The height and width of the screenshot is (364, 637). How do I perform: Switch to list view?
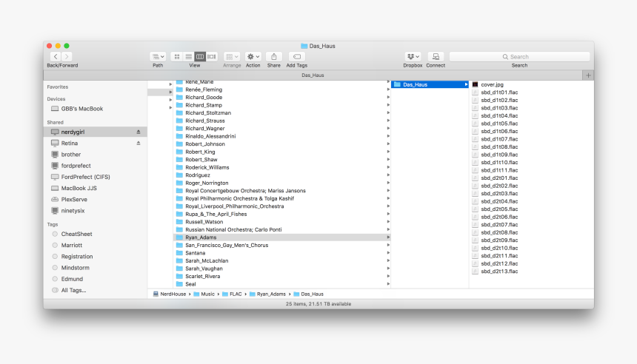click(x=188, y=57)
